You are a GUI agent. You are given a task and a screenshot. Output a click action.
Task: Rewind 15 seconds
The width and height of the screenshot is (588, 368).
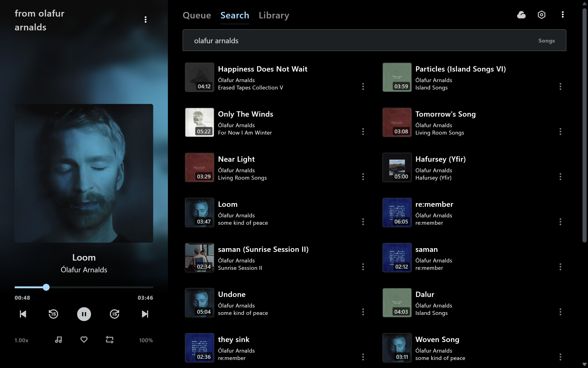[x=54, y=314]
